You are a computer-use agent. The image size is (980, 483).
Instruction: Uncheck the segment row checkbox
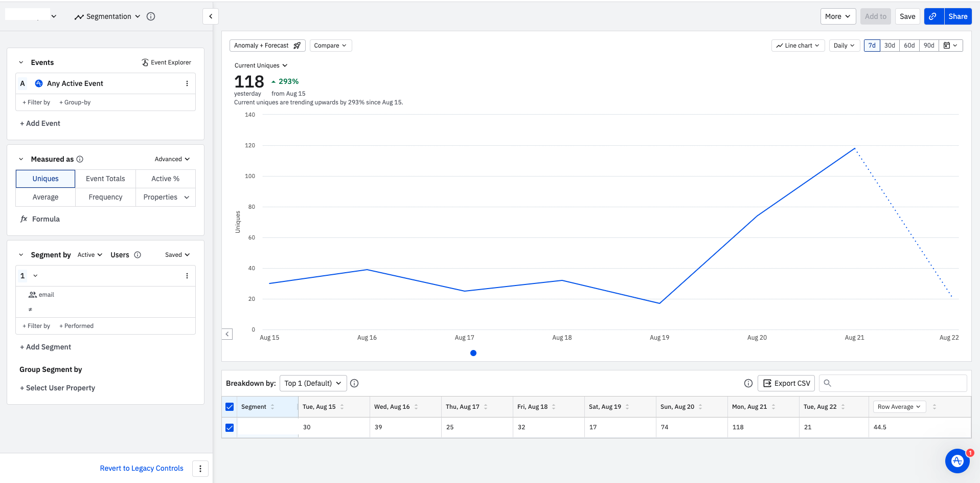[230, 427]
